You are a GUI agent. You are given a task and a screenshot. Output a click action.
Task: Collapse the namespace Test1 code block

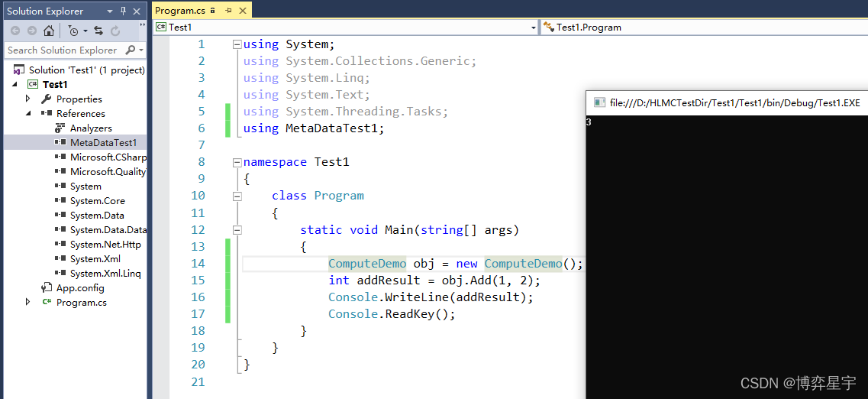(237, 162)
